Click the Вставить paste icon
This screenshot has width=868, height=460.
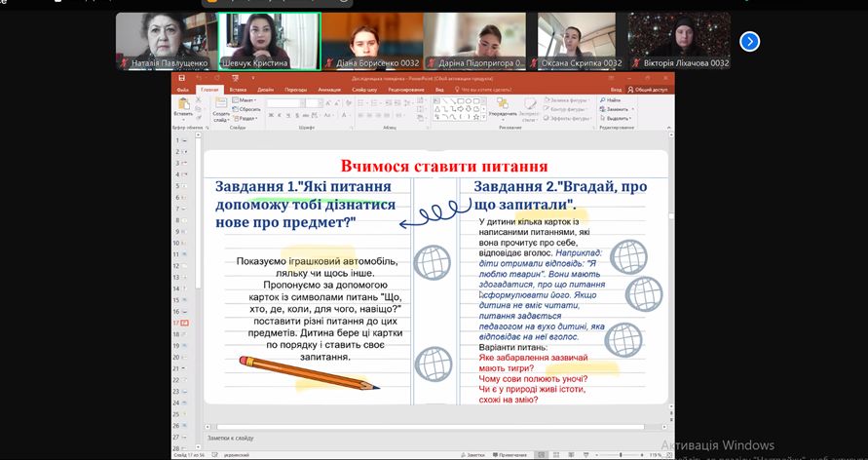pyautogui.click(x=182, y=105)
